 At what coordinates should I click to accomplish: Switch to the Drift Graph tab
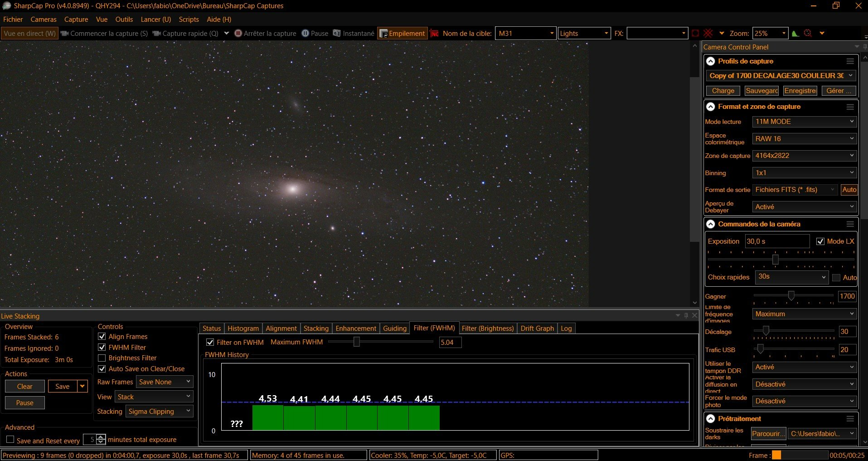pos(537,328)
